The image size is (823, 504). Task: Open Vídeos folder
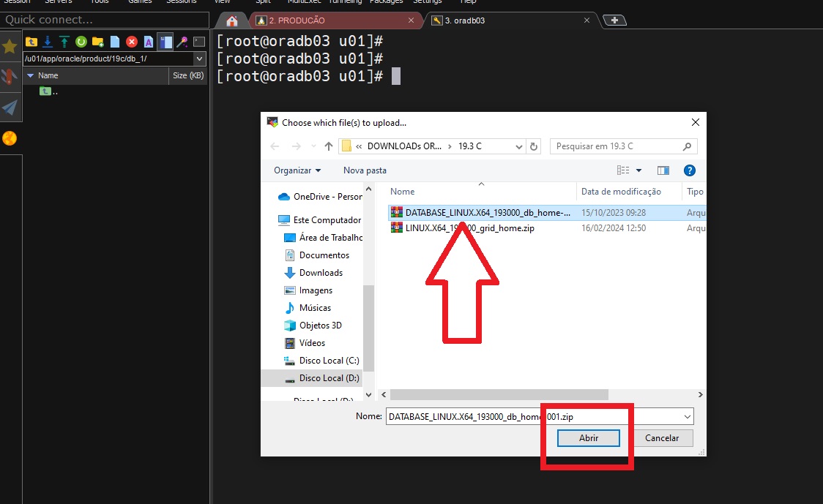[x=305, y=343]
